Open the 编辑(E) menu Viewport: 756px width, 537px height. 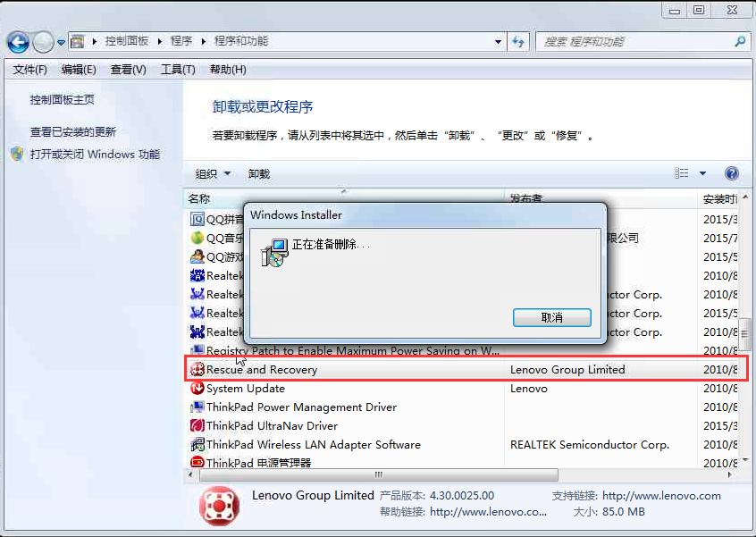[x=76, y=69]
